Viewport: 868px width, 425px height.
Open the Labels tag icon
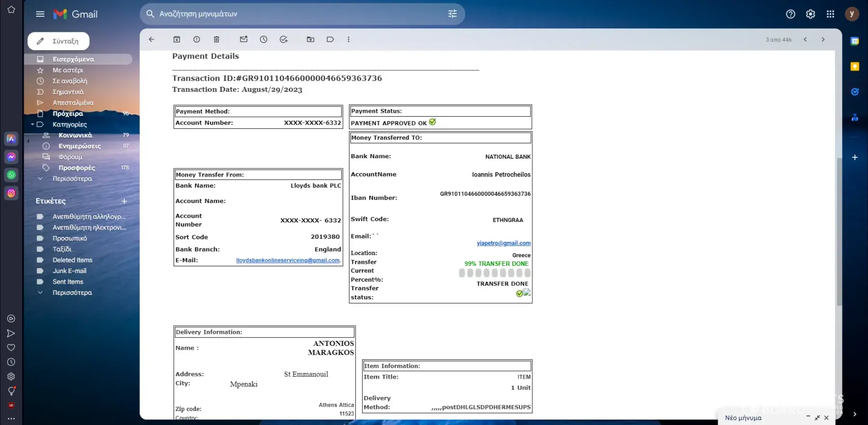click(330, 40)
